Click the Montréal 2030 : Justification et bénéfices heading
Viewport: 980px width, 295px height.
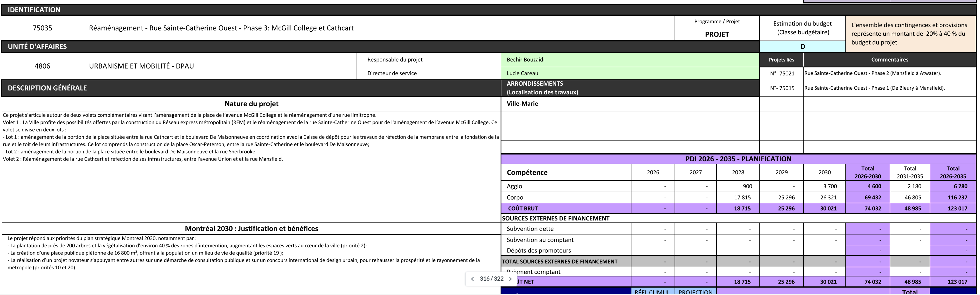point(251,228)
